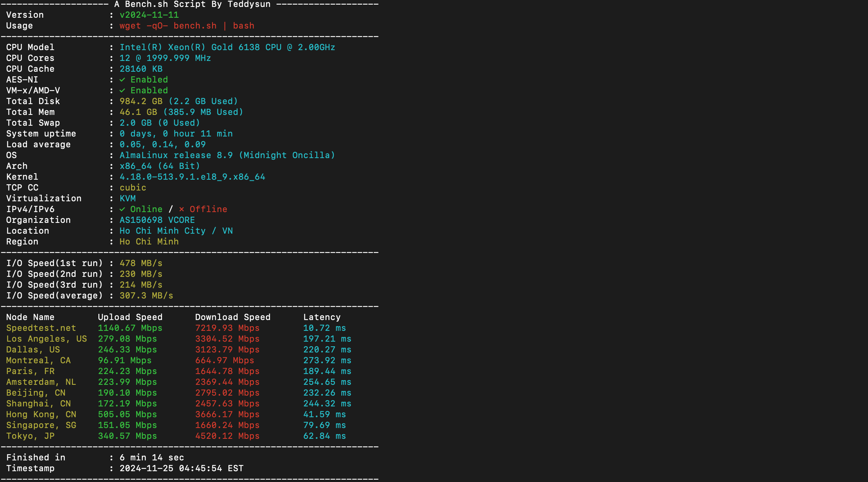Image resolution: width=868 pixels, height=482 pixels.
Task: Click Singapore download 1660.24 Mbps
Action: pos(227,425)
